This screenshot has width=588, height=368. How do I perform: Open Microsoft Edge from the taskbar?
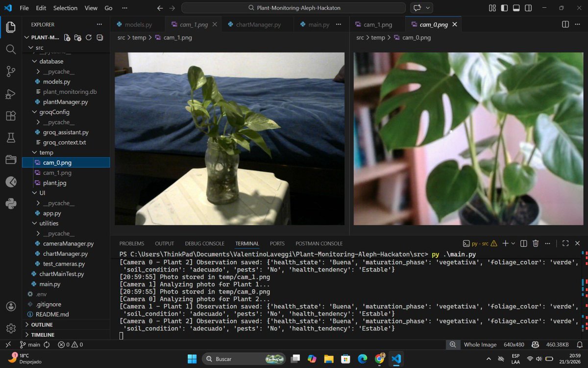click(x=362, y=359)
